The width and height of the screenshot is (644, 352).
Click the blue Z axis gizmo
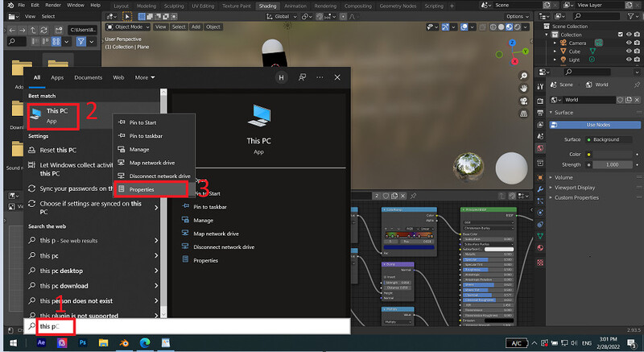(512, 43)
